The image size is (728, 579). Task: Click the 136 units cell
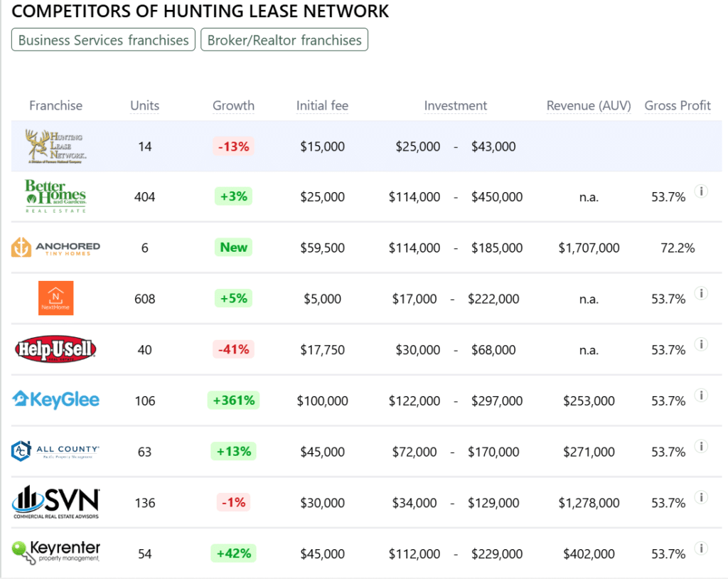145,503
